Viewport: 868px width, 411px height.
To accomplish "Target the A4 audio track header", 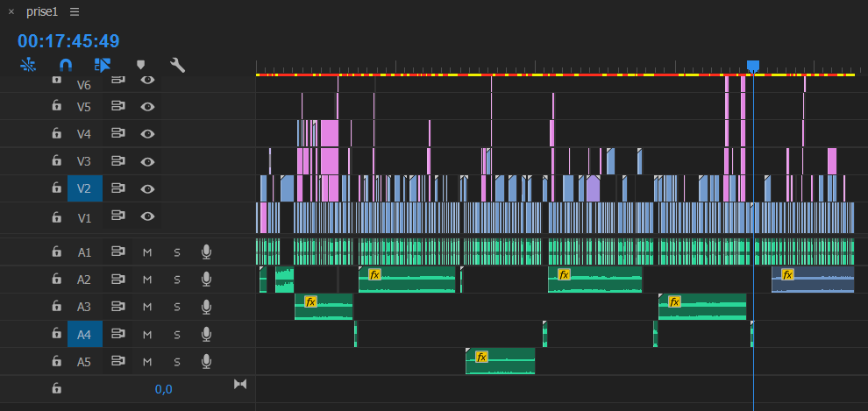I will (x=85, y=334).
